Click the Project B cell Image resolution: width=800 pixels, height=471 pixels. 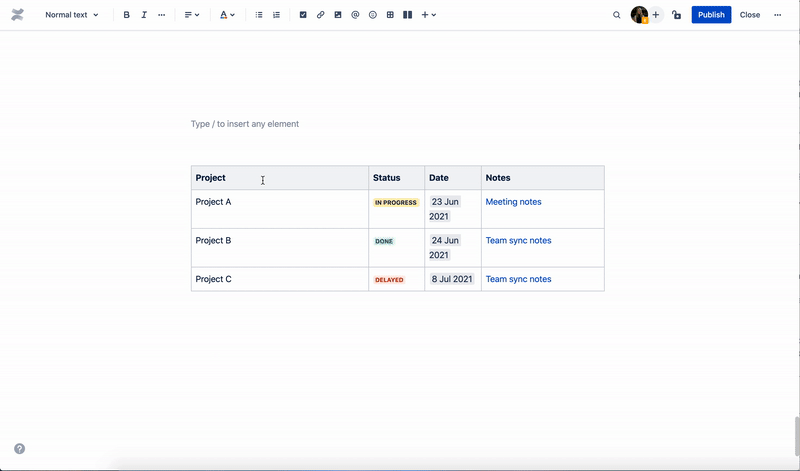pos(280,248)
